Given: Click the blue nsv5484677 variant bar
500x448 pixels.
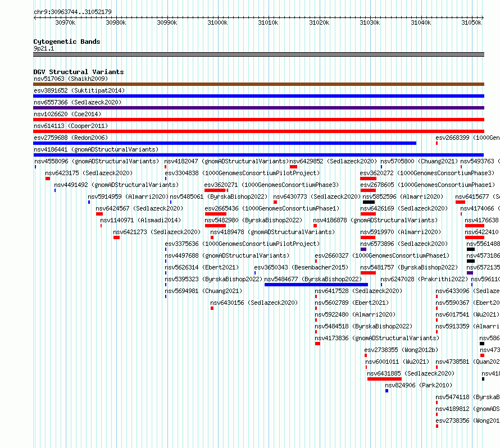Looking at the screenshot, I should [x=316, y=285].
